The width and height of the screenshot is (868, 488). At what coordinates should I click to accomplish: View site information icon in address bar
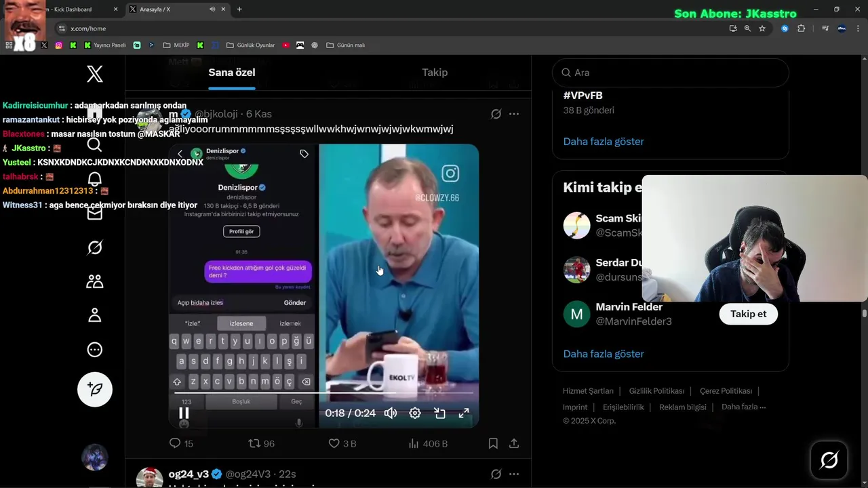click(x=62, y=28)
